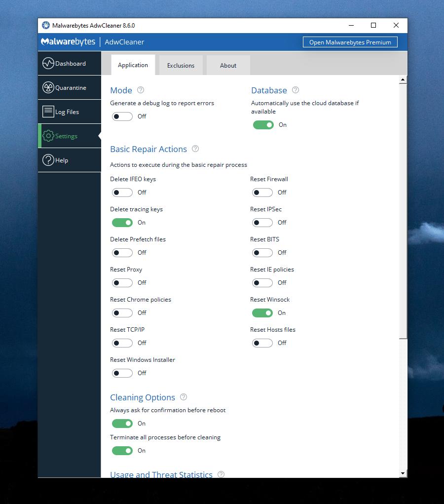Screen dimensions: 444x504
Task: Click the Database section heading
Action: click(x=269, y=90)
